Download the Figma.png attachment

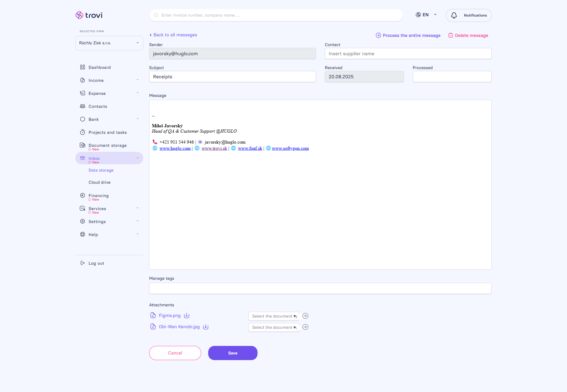[187, 315]
